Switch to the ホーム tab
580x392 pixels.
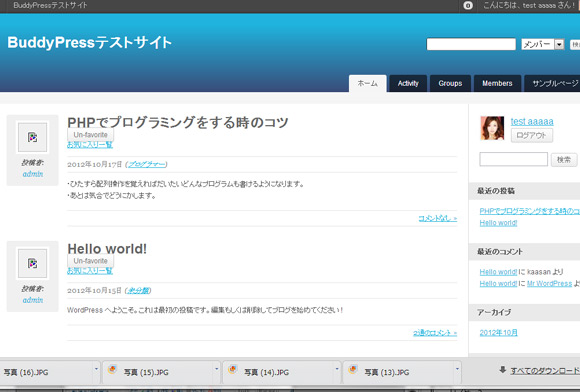[x=368, y=84]
